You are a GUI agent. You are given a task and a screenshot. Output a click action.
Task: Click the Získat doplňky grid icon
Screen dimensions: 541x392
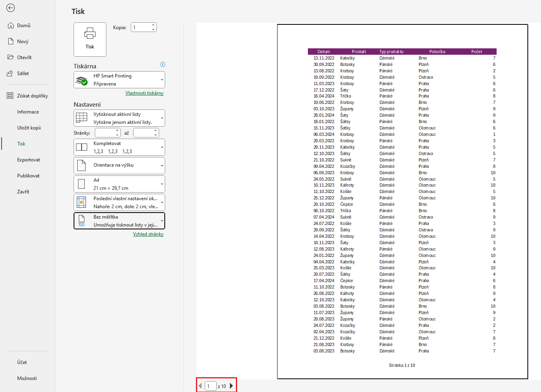[10, 96]
